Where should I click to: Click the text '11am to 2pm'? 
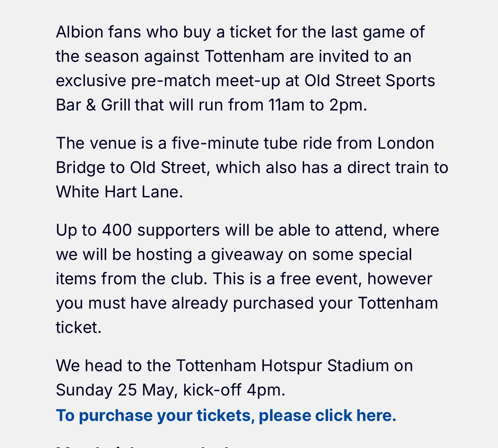pos(317,105)
